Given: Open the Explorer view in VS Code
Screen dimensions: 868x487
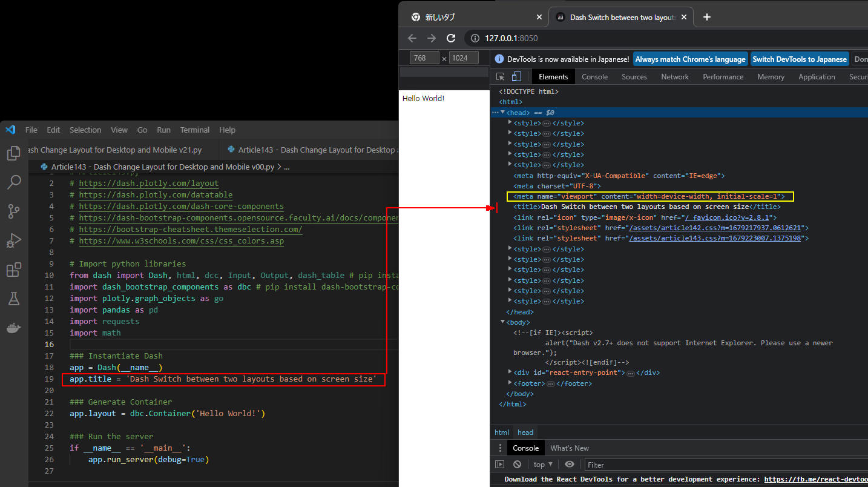Looking at the screenshot, I should coord(13,154).
